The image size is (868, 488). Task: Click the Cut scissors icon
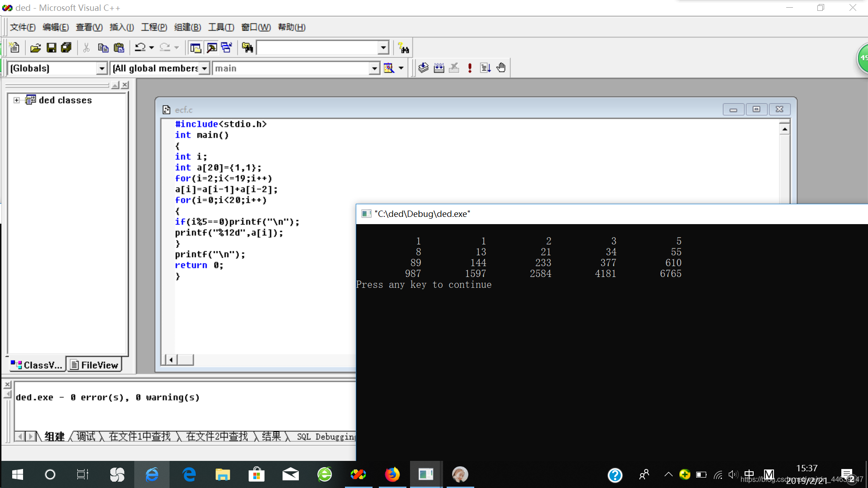click(86, 47)
